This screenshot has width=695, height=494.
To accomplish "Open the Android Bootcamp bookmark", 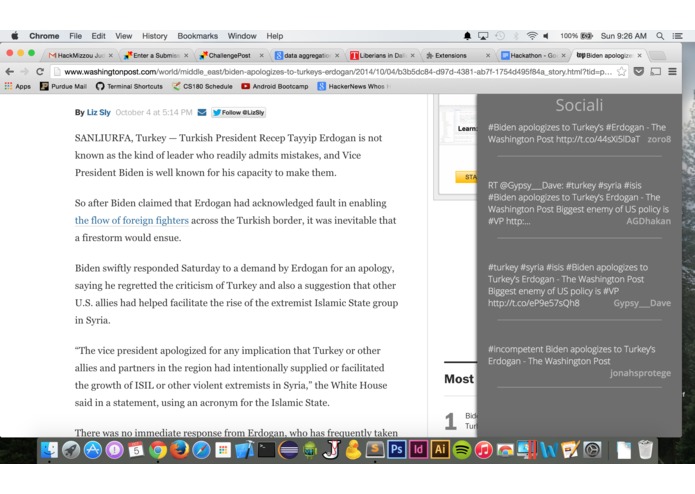I will pyautogui.click(x=275, y=86).
